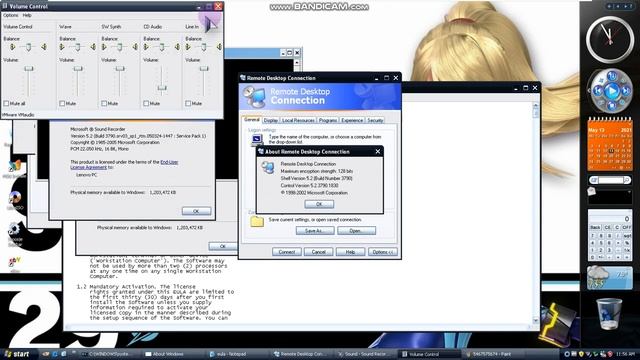
Task: Switch to the Programs tab
Action: [328, 120]
